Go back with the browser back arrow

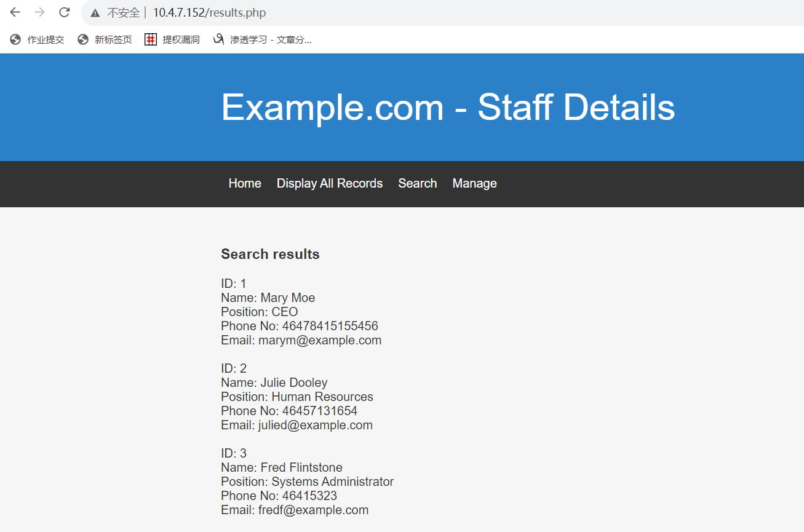[15, 12]
